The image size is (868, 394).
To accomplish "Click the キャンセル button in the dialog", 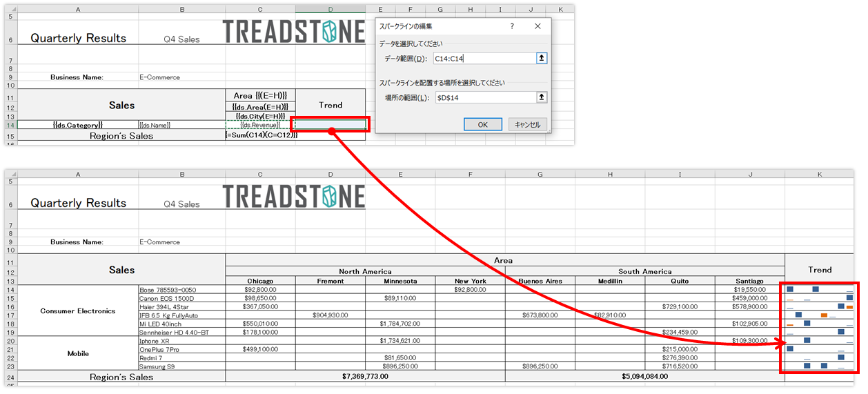I will (x=528, y=124).
